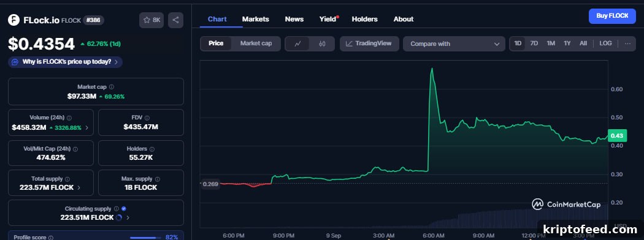Click the FLock.io coin logo
The width and height of the screenshot is (644, 240).
coord(14,20)
